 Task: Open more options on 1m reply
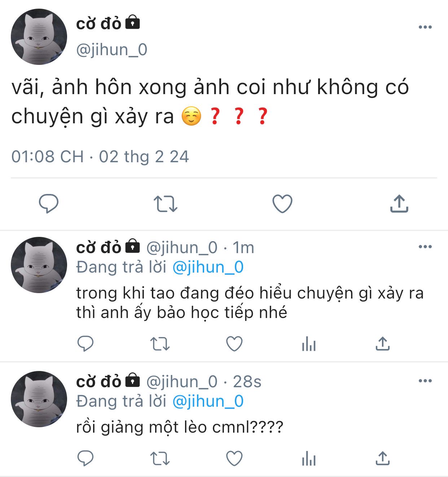point(425,247)
